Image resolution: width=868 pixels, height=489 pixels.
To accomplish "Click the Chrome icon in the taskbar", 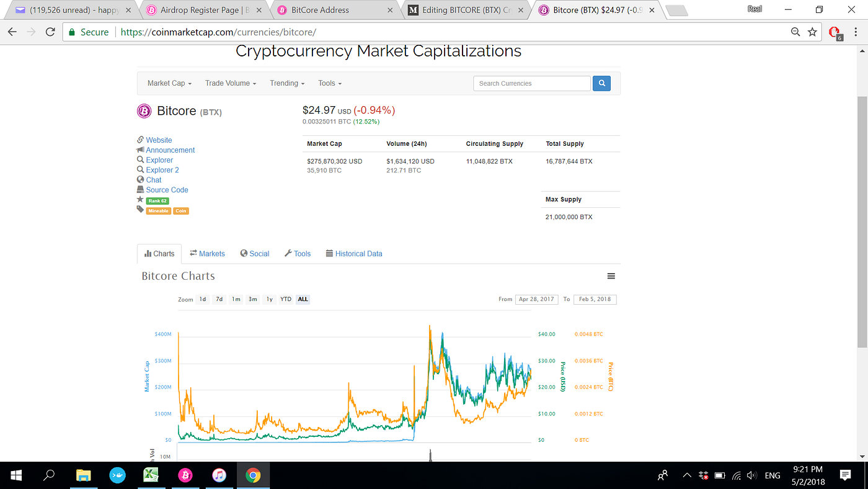I will (x=252, y=475).
